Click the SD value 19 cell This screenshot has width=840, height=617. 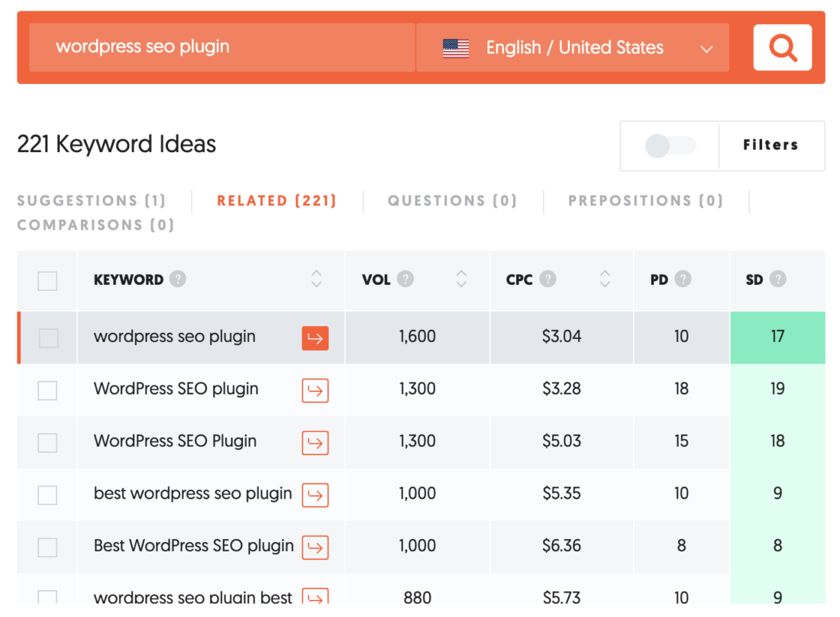pyautogui.click(x=778, y=389)
